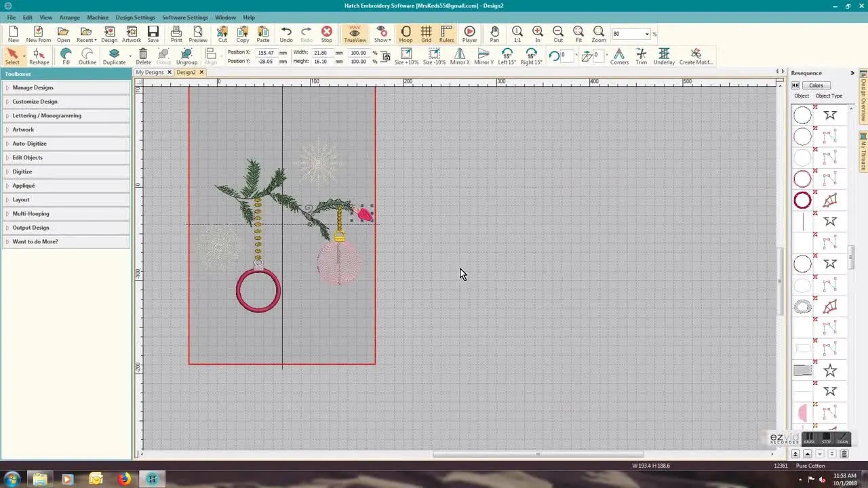
Task: Click the Colors button in Resequence
Action: click(x=816, y=85)
